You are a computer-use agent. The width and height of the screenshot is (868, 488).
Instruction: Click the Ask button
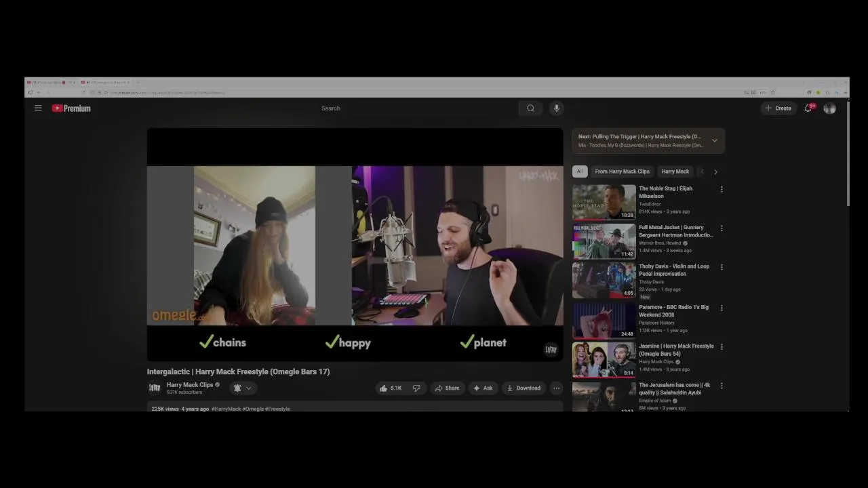pos(483,388)
